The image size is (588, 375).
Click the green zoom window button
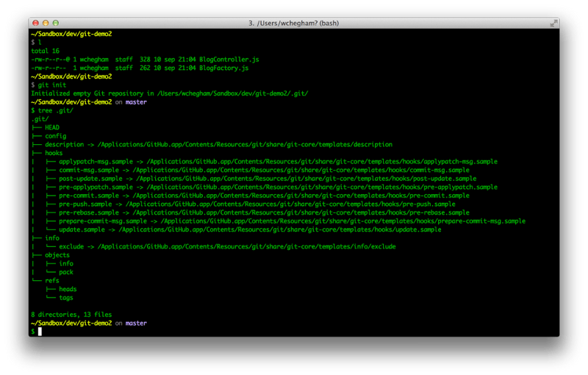(x=56, y=24)
